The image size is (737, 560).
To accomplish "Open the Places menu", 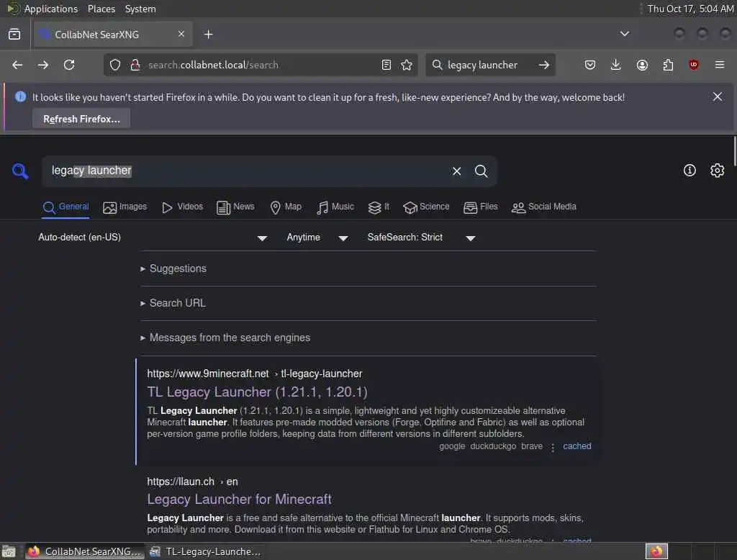I will click(x=101, y=9).
